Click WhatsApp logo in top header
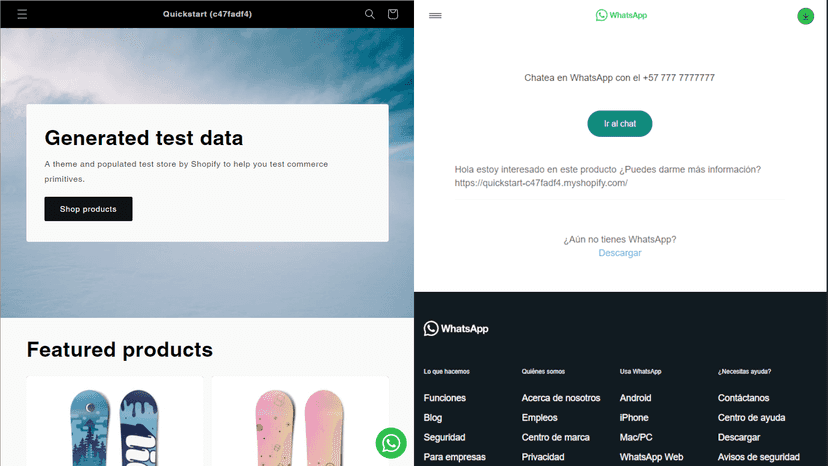The image size is (828, 466). 621,15
